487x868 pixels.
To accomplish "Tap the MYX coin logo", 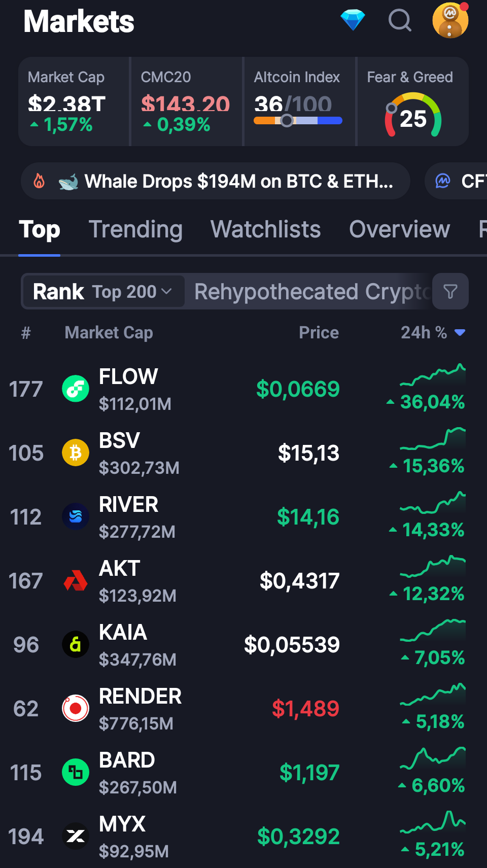I will point(76,836).
